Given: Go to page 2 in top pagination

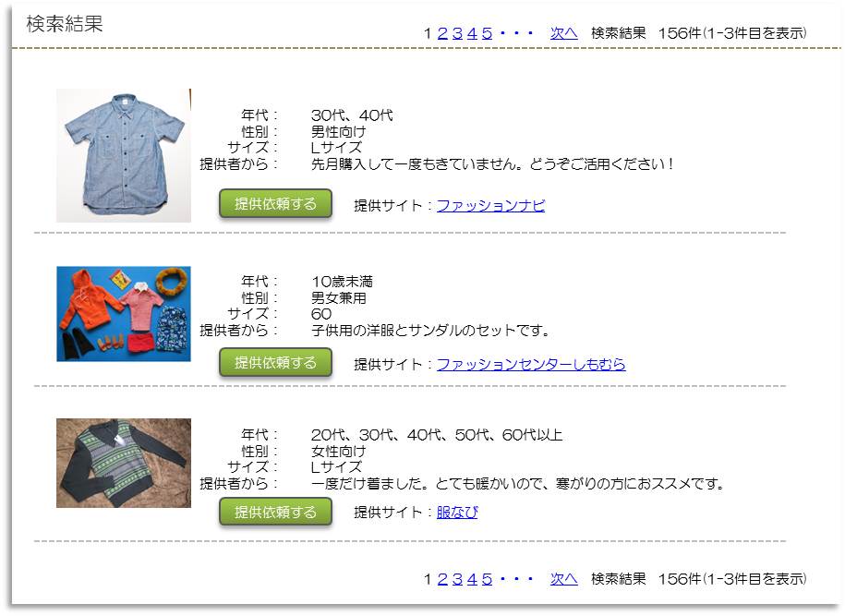Looking at the screenshot, I should (442, 33).
